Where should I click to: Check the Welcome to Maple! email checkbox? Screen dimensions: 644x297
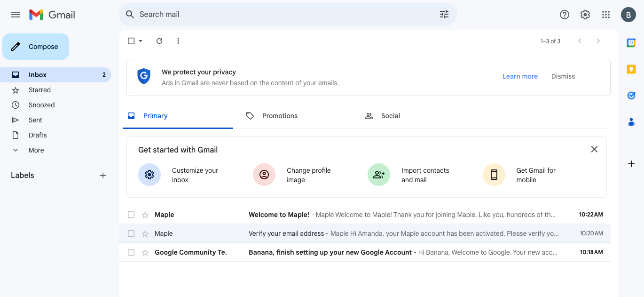pos(131,215)
